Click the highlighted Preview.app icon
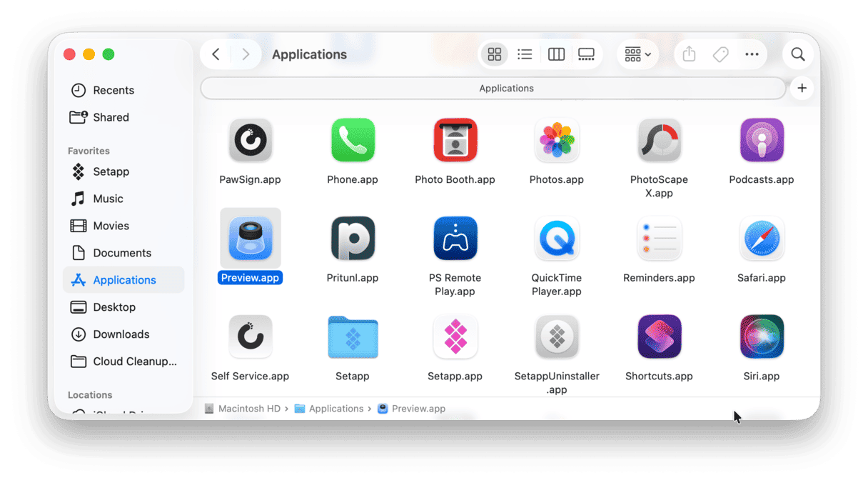This screenshot has height=483, width=868. [250, 239]
